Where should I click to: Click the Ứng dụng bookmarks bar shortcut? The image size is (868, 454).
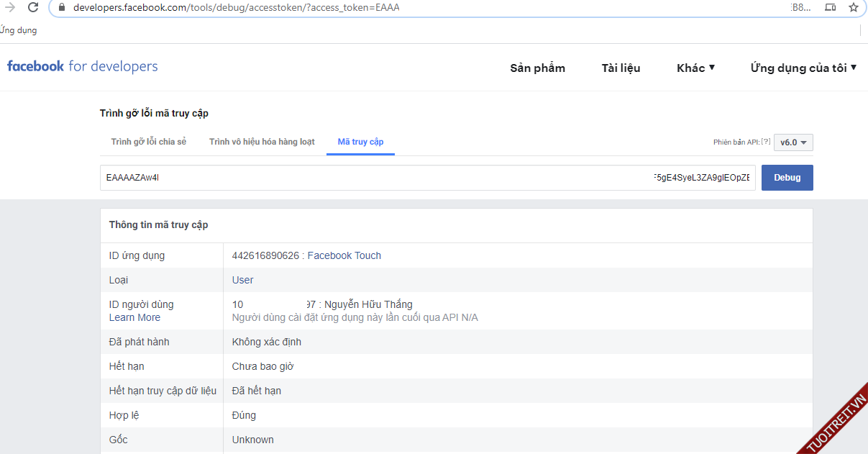[x=18, y=30]
